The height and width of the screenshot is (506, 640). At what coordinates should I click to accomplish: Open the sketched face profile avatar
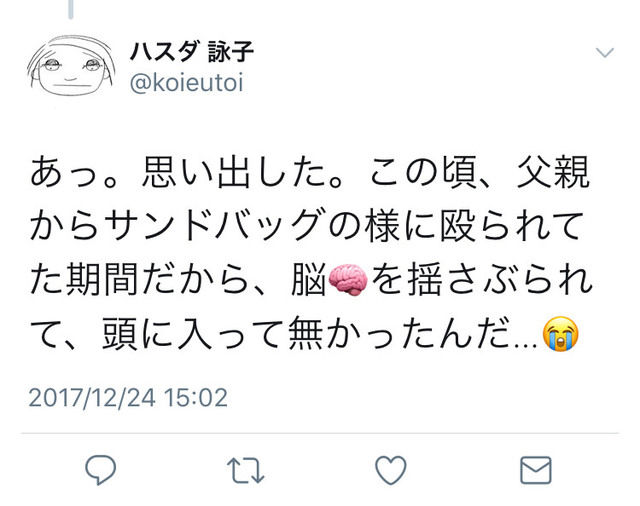pyautogui.click(x=71, y=66)
